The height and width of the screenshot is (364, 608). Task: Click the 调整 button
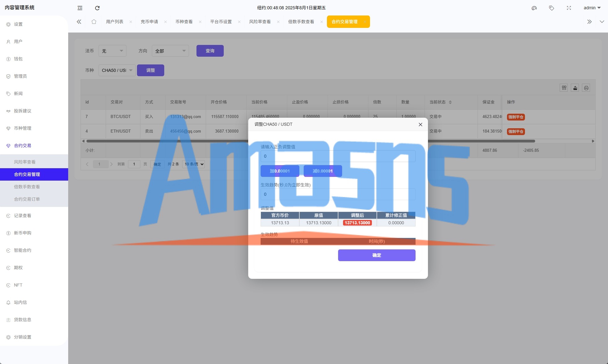point(151,70)
